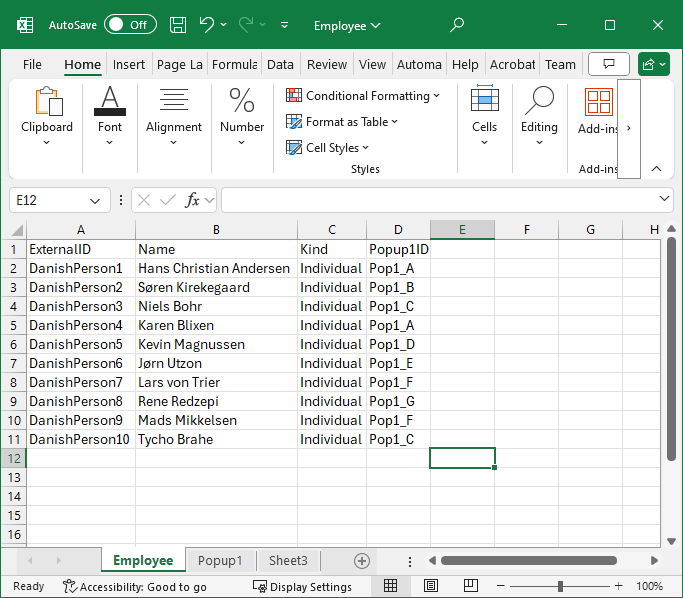Open the Comments speech bubble icon
The height and width of the screenshot is (598, 683).
coord(609,64)
